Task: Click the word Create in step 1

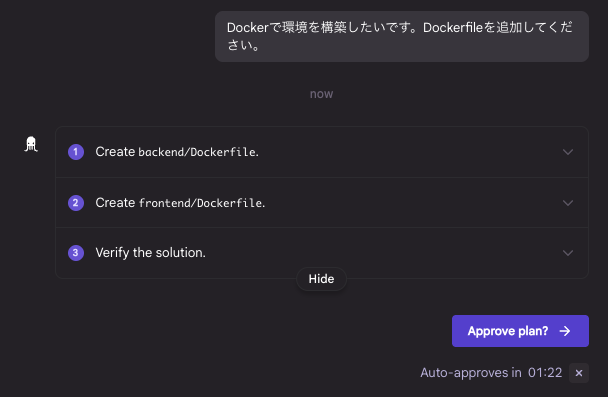Action: click(x=115, y=152)
